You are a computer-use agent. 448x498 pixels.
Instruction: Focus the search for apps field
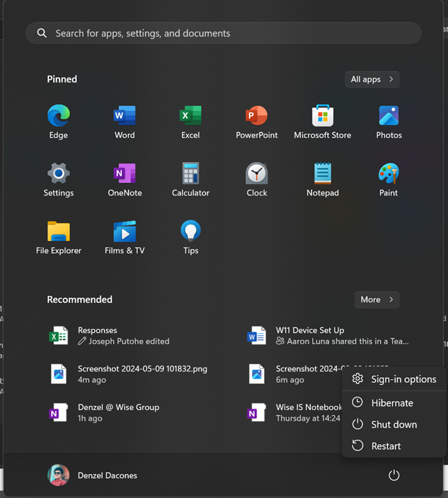pyautogui.click(x=224, y=33)
